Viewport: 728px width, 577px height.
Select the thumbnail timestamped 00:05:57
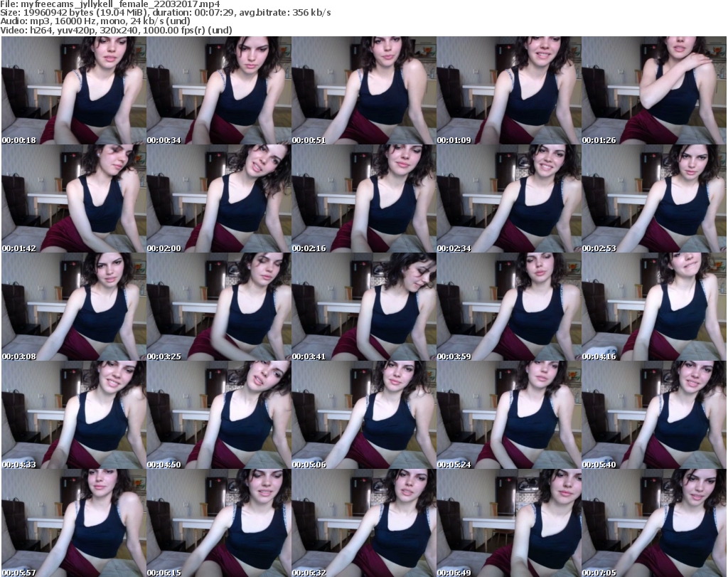(74, 523)
